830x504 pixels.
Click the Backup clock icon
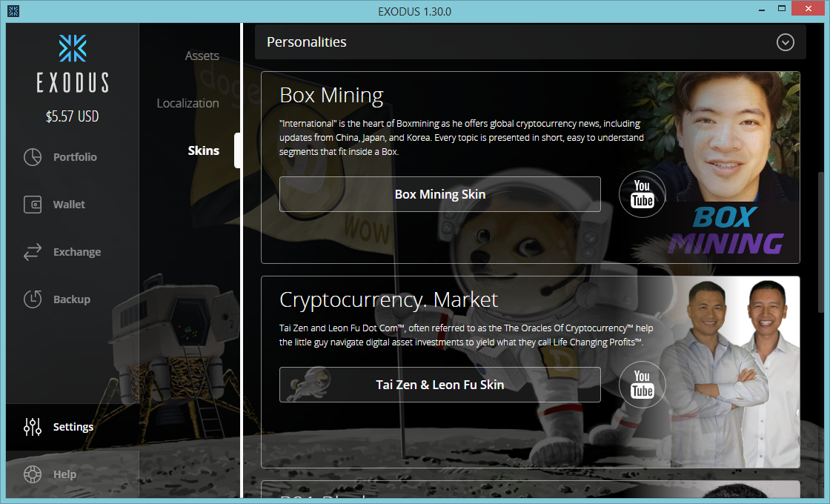[33, 299]
